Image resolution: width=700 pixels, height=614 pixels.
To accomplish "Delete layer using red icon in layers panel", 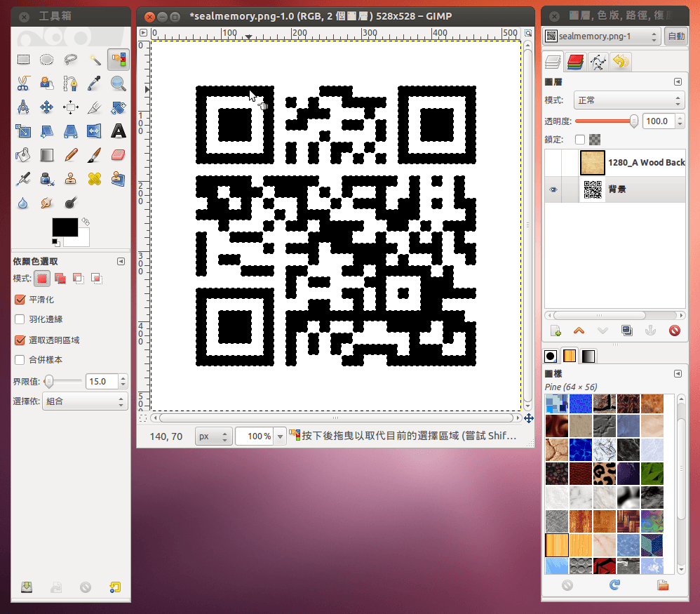I will pos(675,331).
